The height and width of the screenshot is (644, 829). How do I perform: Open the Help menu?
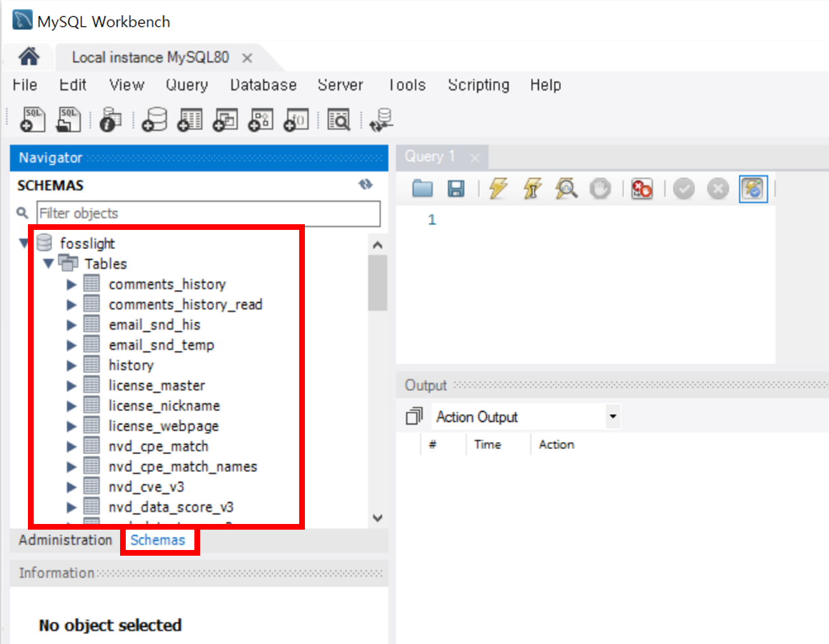(546, 84)
